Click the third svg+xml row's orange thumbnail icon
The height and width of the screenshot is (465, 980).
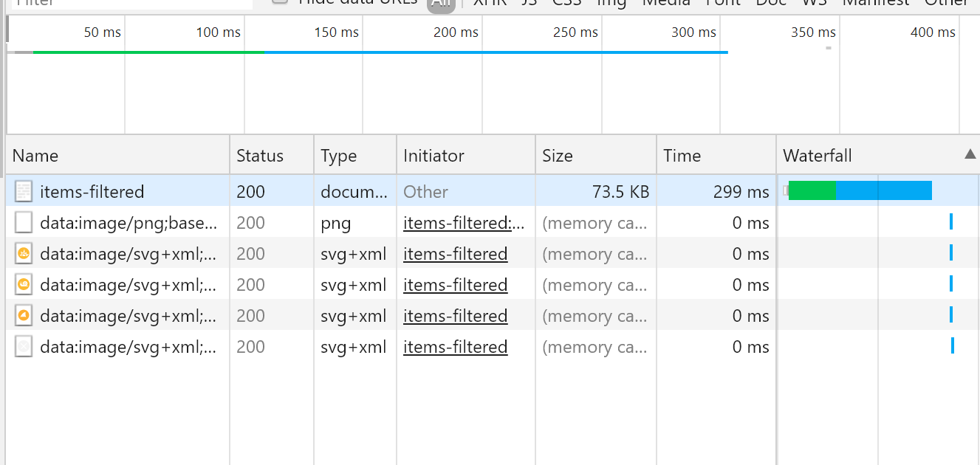point(24,316)
